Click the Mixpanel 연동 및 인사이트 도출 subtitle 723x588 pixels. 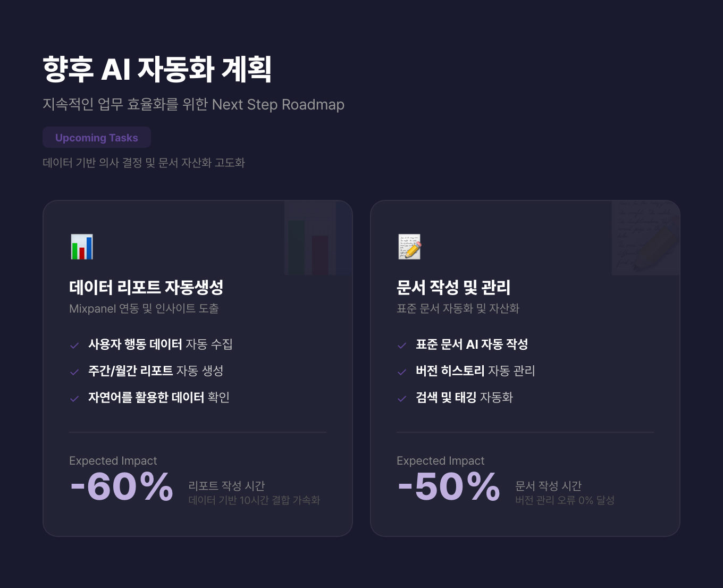tap(144, 309)
